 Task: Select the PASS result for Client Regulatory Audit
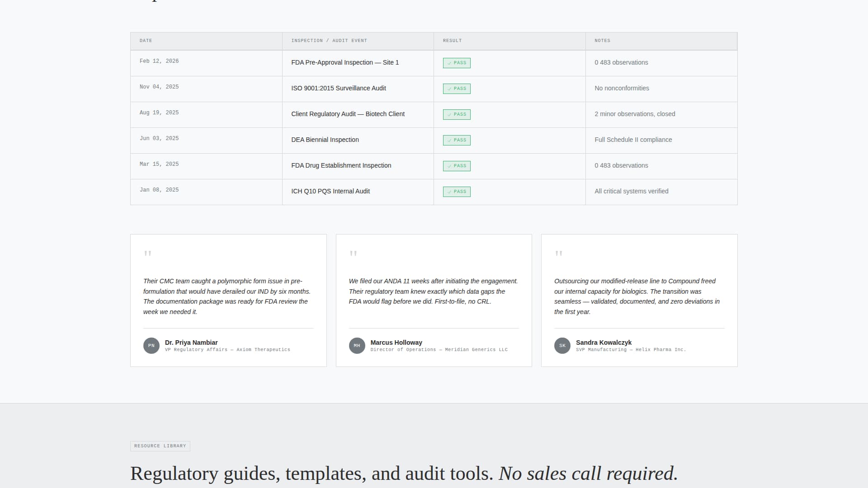tap(456, 114)
